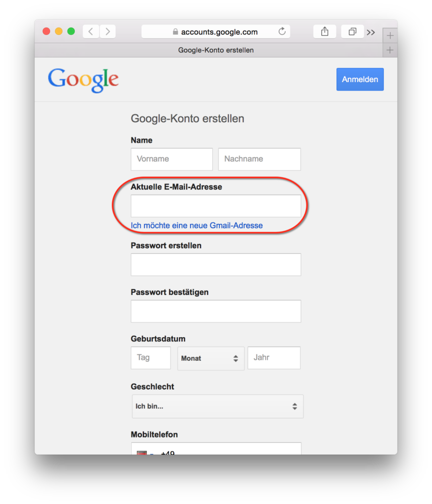Open the Monat dropdown for birth month

[211, 358]
